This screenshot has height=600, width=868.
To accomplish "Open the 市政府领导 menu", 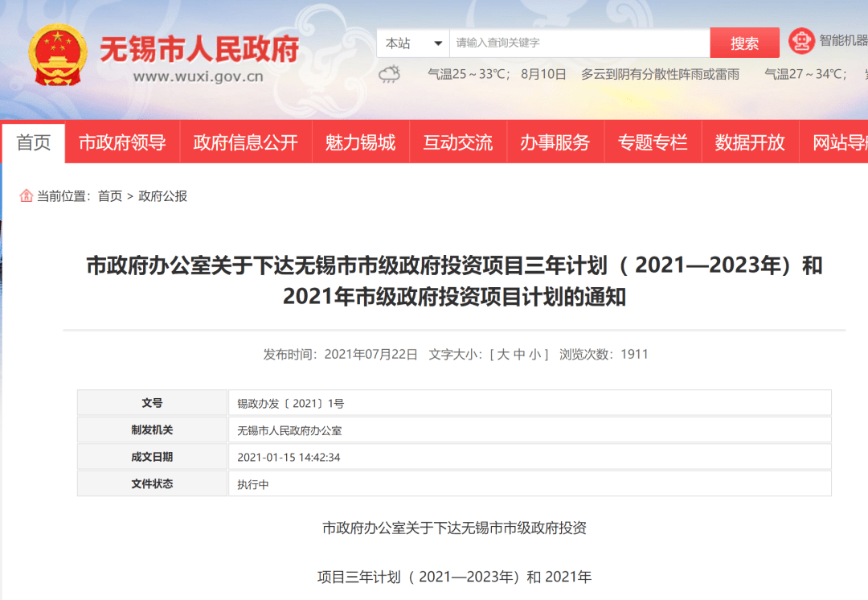I will click(x=122, y=142).
